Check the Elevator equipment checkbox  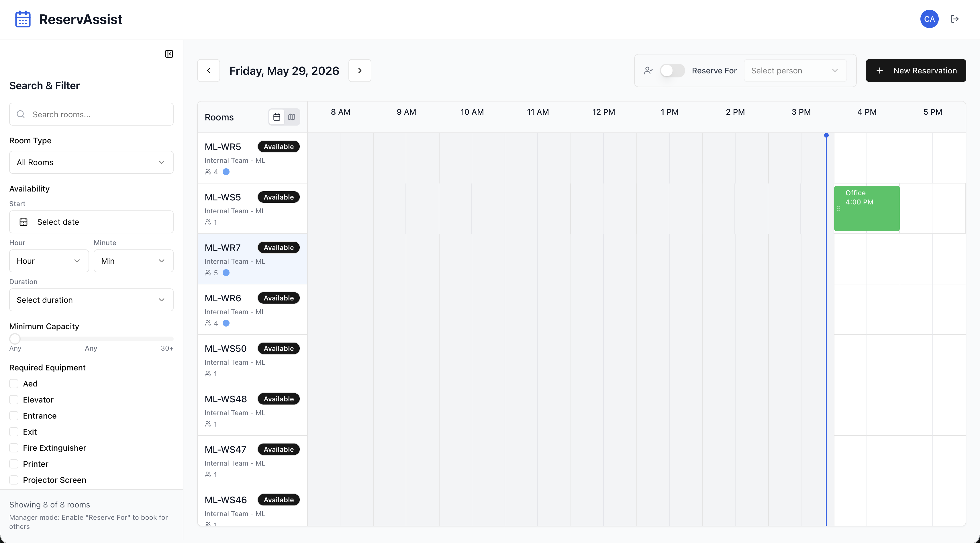[14, 400]
